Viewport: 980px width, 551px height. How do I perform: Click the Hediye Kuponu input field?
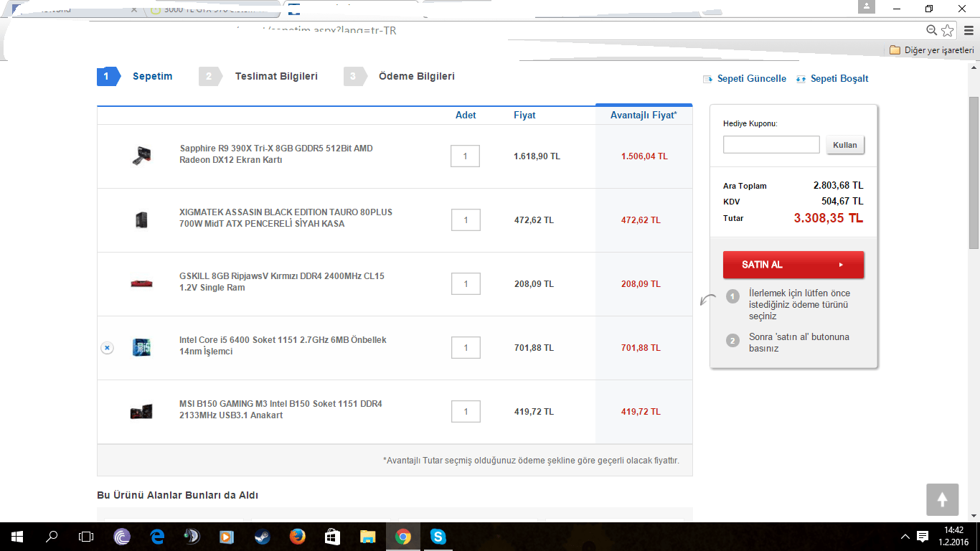click(771, 144)
